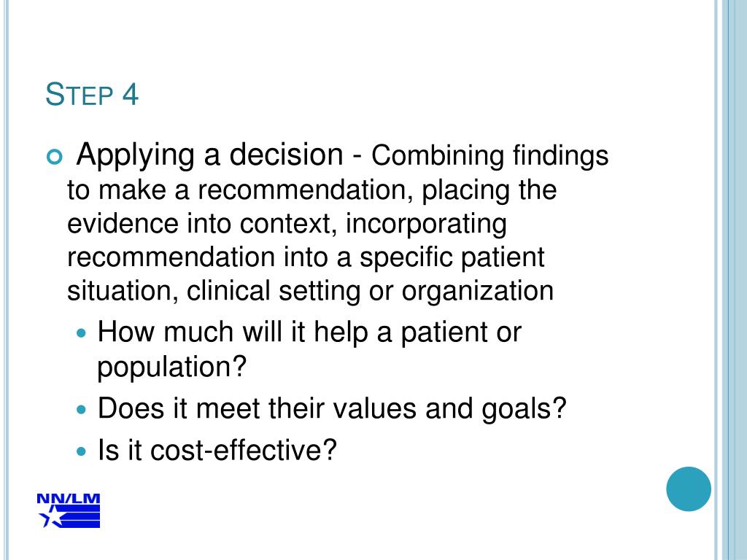Select the Step 4 title
The height and width of the screenshot is (560, 747).
tap(92, 94)
